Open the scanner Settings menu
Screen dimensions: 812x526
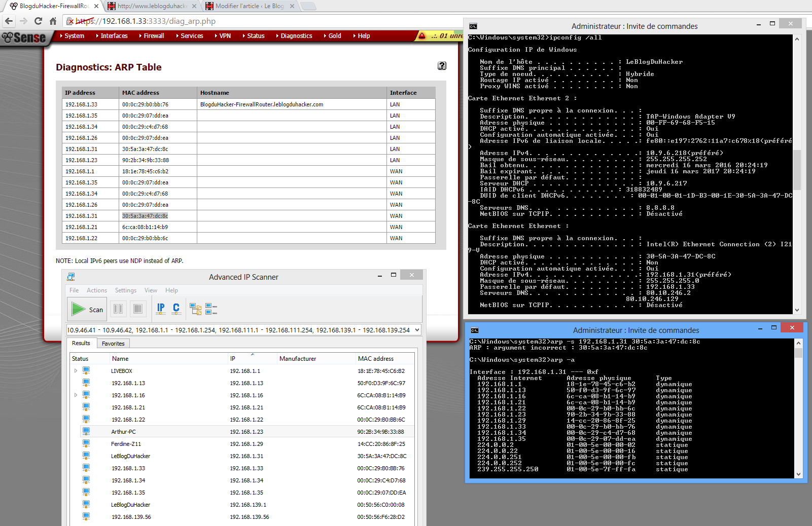tap(126, 290)
